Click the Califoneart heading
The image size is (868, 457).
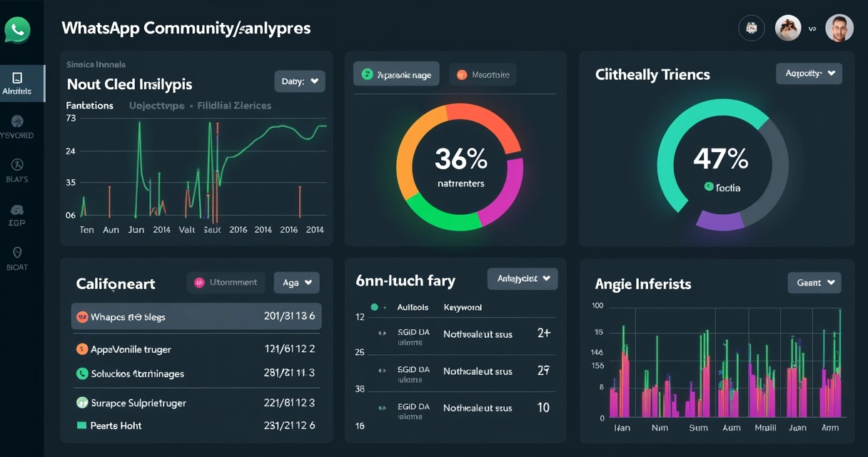point(116,283)
